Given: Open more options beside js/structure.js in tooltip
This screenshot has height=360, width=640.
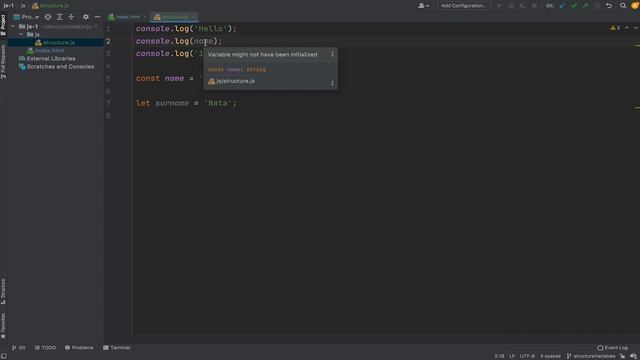Looking at the screenshot, I should click(x=332, y=83).
